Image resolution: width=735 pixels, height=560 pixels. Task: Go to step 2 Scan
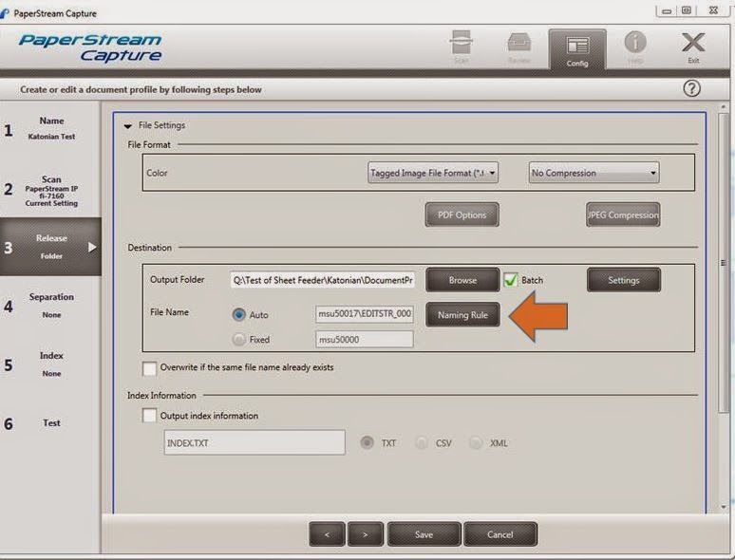pyautogui.click(x=50, y=190)
